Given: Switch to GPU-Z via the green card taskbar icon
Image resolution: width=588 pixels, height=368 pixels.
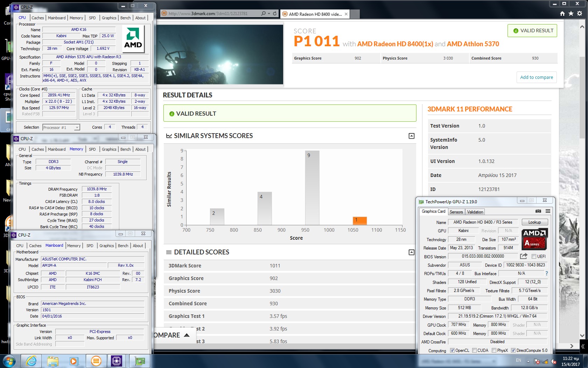Looking at the screenshot, I should 140,361.
